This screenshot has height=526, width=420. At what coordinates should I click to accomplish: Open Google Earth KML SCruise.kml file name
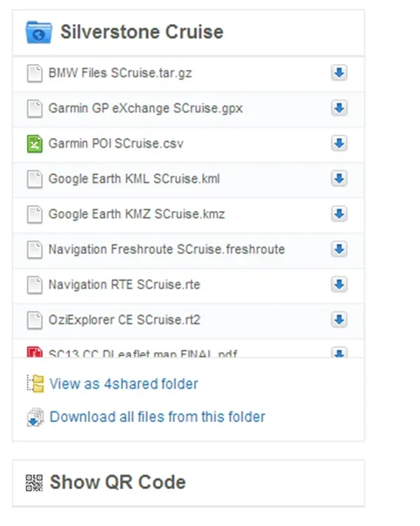click(x=134, y=179)
